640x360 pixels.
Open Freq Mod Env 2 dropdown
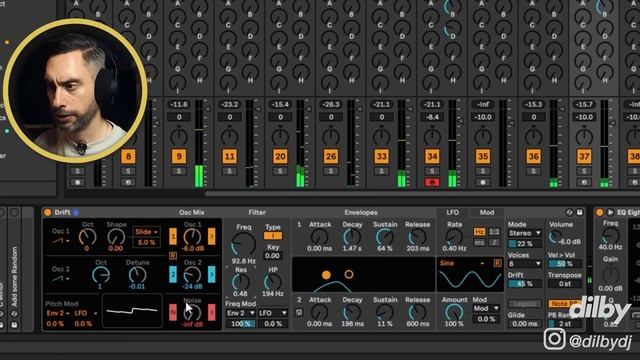(240, 313)
